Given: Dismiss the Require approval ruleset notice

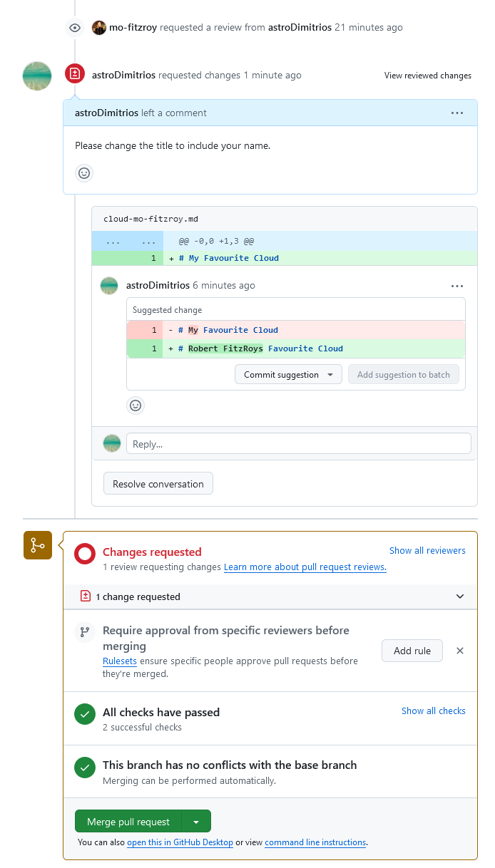Looking at the screenshot, I should tap(460, 651).
